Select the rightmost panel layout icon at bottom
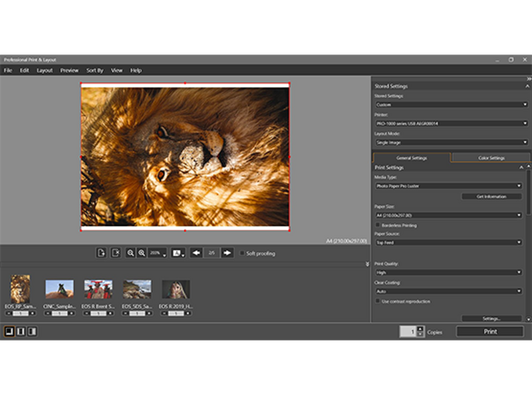Screen dimensions: 532x395 pyautogui.click(x=31, y=331)
